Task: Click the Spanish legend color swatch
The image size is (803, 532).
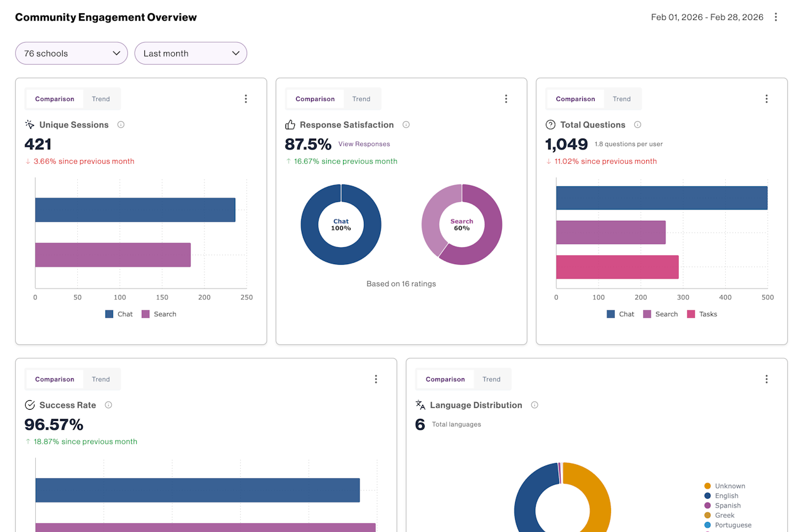Action: [708, 506]
